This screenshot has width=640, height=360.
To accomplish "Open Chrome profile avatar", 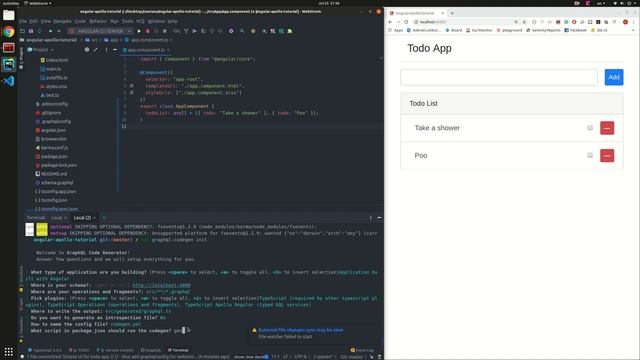I will coord(625,22).
